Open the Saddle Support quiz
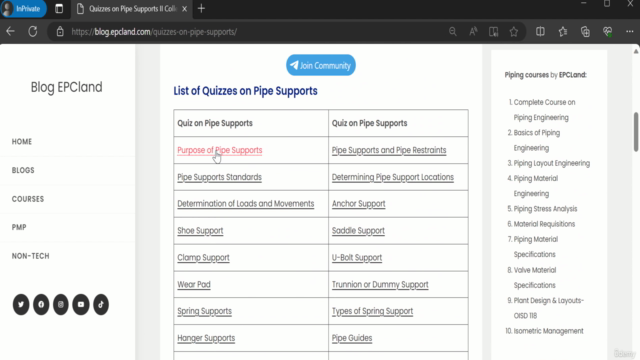The image size is (640, 360). point(358,231)
